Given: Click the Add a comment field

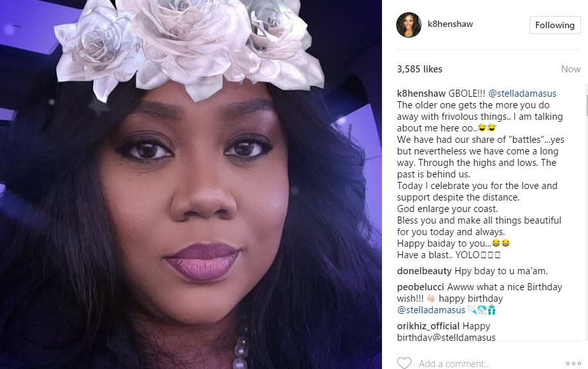Looking at the screenshot, I should tap(488, 363).
